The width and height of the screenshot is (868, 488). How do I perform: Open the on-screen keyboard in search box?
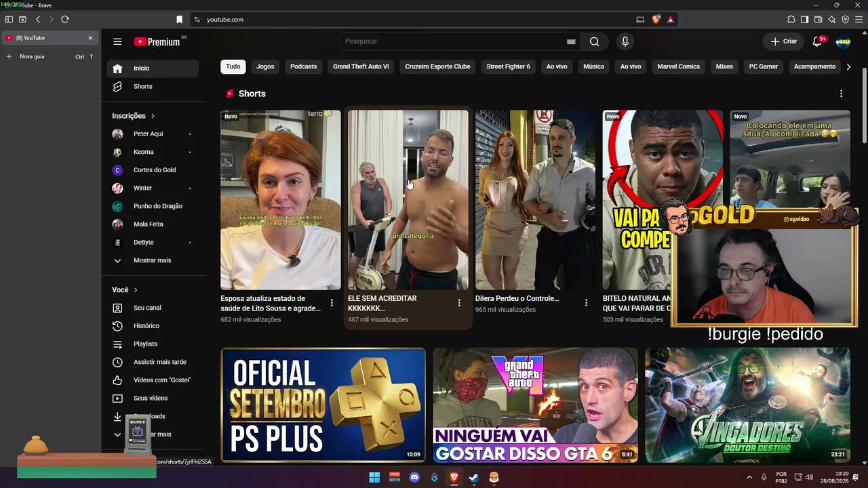point(571,41)
